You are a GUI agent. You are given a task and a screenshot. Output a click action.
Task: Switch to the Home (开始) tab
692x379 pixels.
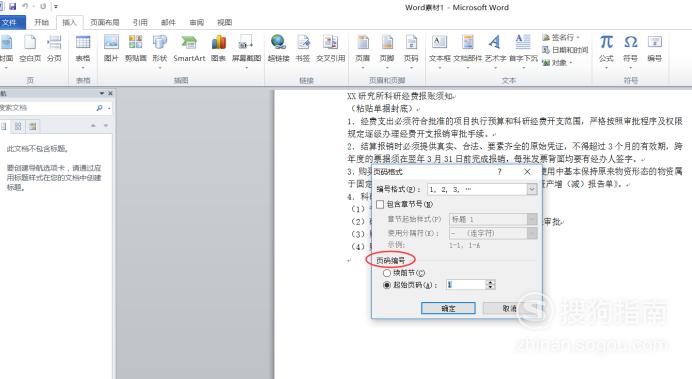pos(41,22)
